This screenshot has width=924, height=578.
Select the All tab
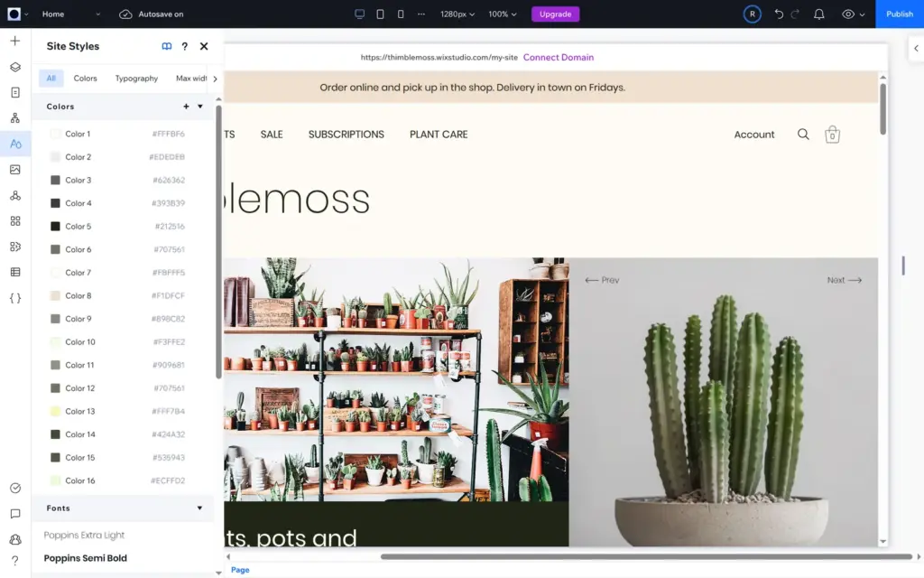[51, 78]
